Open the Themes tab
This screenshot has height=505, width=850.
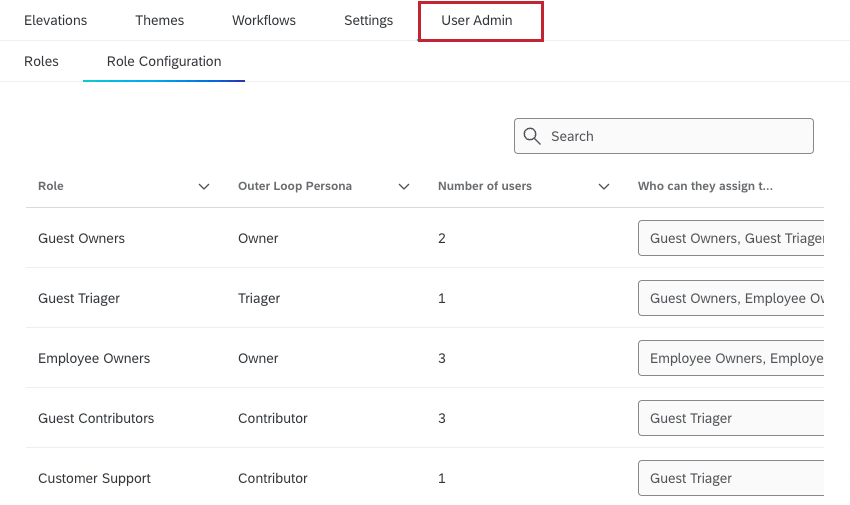click(159, 20)
